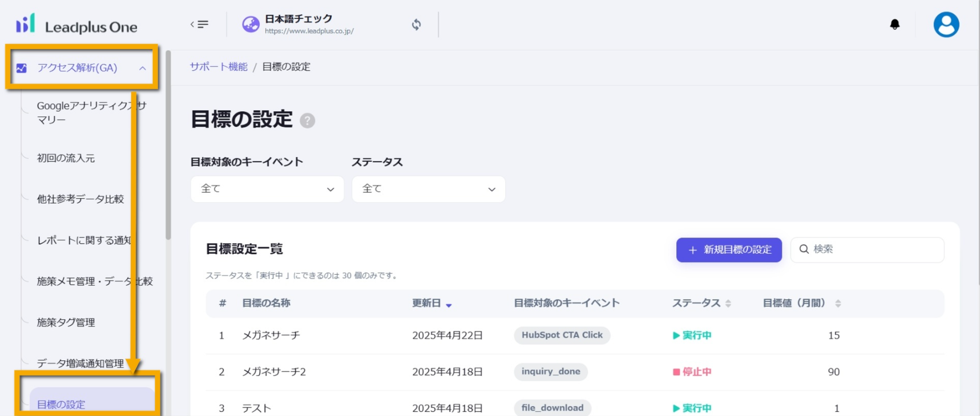The width and height of the screenshot is (980, 416).
Task: Open the 目標対象のキーイベント dropdown
Action: pos(267,189)
